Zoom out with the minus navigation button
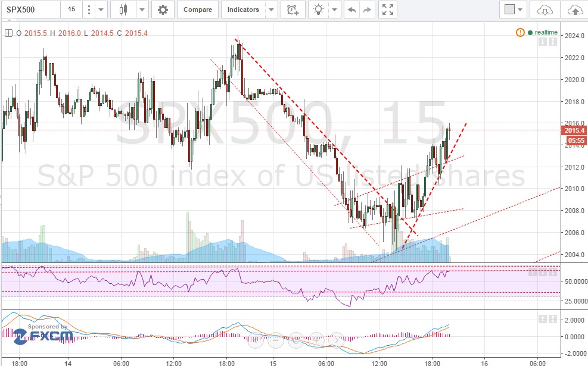 (x=276, y=340)
